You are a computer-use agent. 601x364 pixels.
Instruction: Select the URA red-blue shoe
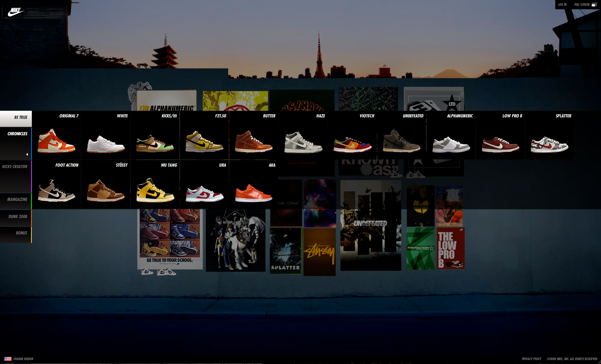click(204, 193)
